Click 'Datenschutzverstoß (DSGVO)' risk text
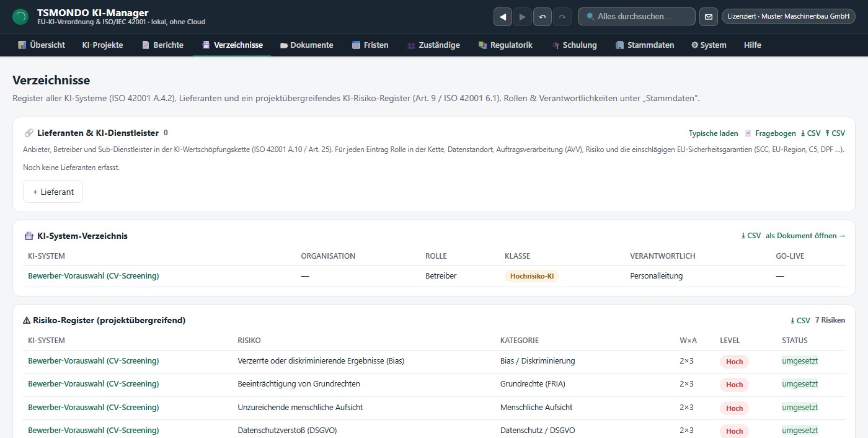Screen dimensions: 868x438 tap(287, 431)
